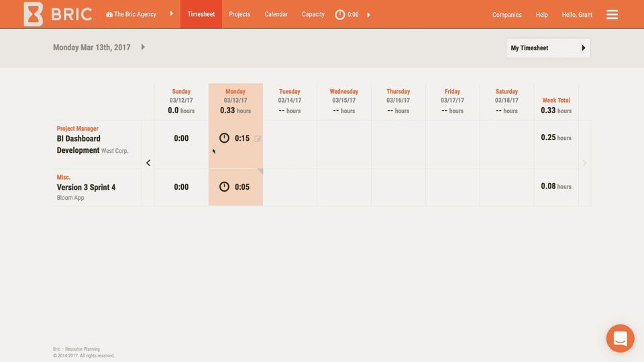This screenshot has height=362, width=644.
Task: Click Bloom App client name
Action: coord(70,198)
